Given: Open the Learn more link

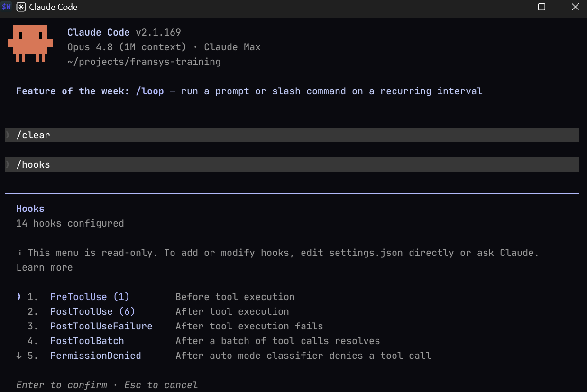Looking at the screenshot, I should [x=45, y=267].
